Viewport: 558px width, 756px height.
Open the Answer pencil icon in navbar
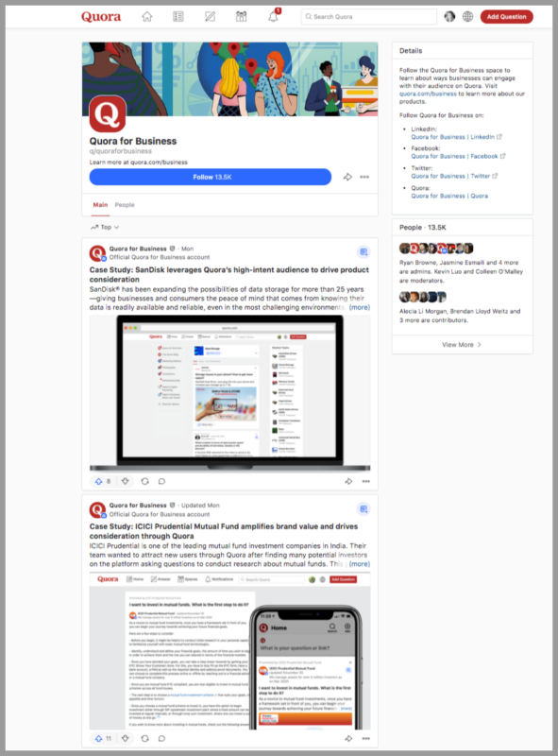(x=211, y=17)
